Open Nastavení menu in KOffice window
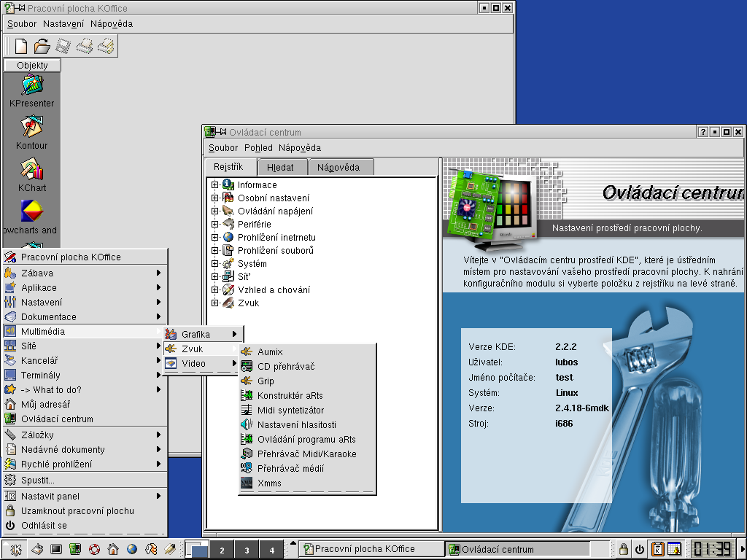The height and width of the screenshot is (560, 747). click(x=63, y=24)
